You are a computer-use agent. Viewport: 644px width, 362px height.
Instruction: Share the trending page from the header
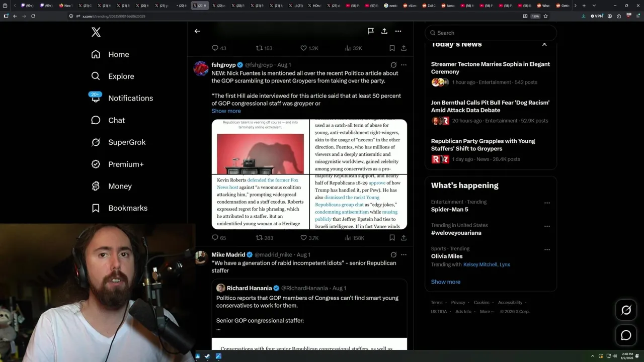[384, 31]
